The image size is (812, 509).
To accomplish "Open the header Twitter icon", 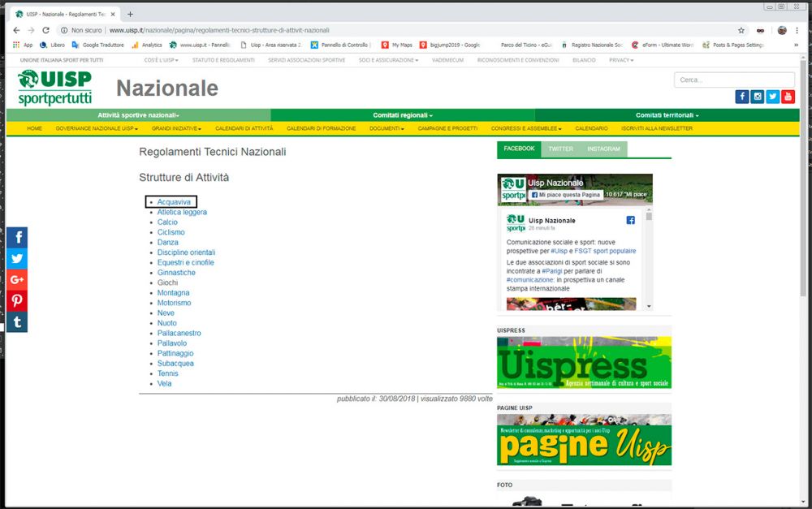I will pyautogui.click(x=773, y=97).
